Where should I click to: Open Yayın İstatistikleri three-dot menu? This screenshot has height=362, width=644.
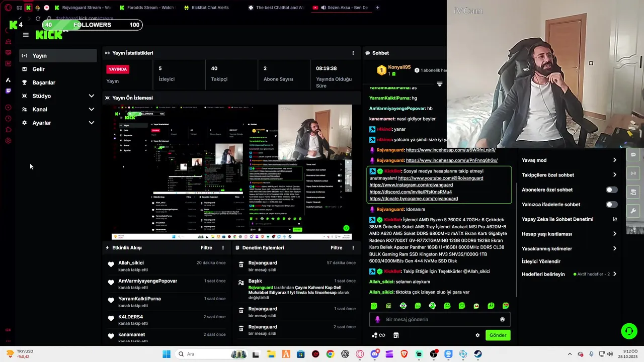coord(353,53)
